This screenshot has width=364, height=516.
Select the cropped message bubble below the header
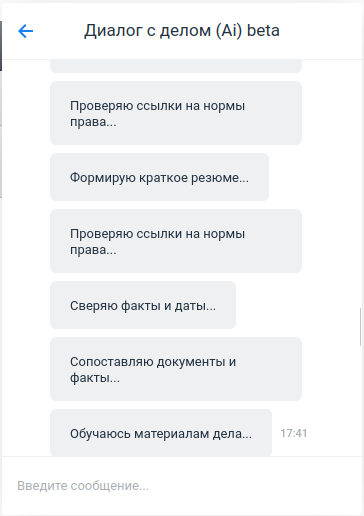point(176,66)
